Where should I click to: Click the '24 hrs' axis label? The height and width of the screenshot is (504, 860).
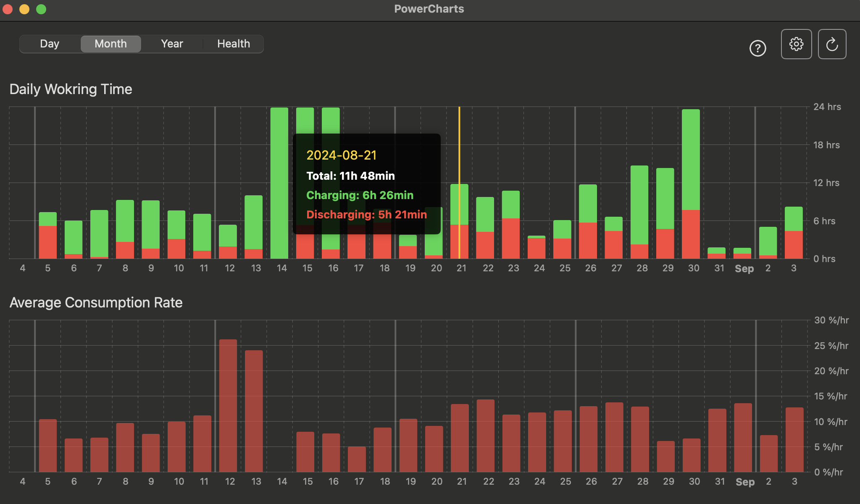click(827, 107)
